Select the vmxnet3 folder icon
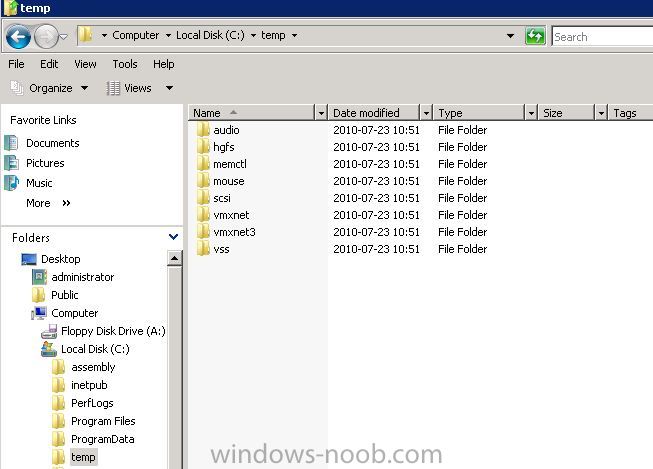This screenshot has height=469, width=653. click(203, 232)
